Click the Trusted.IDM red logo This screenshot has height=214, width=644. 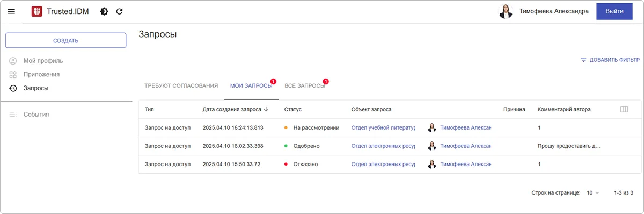[36, 11]
